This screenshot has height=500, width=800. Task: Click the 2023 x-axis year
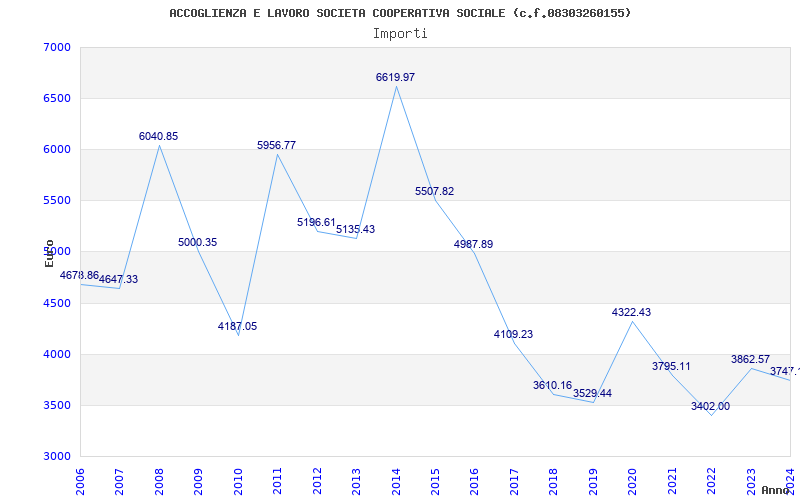[x=751, y=481]
